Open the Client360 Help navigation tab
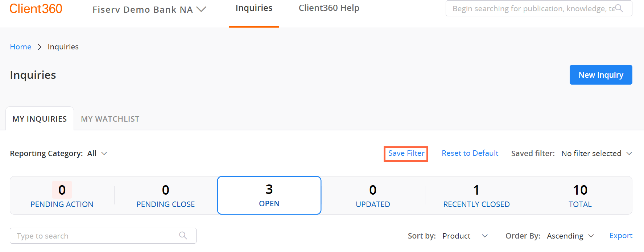Image resolution: width=644 pixels, height=252 pixels. (329, 8)
